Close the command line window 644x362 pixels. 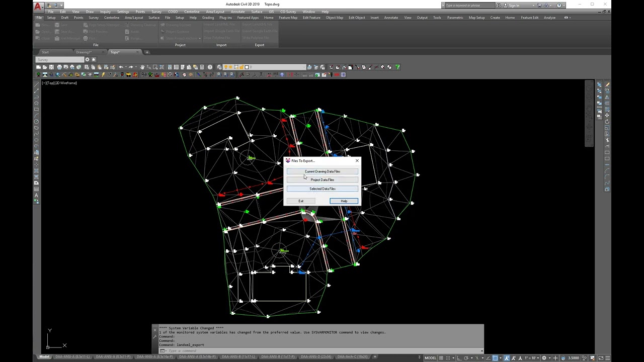point(155,329)
